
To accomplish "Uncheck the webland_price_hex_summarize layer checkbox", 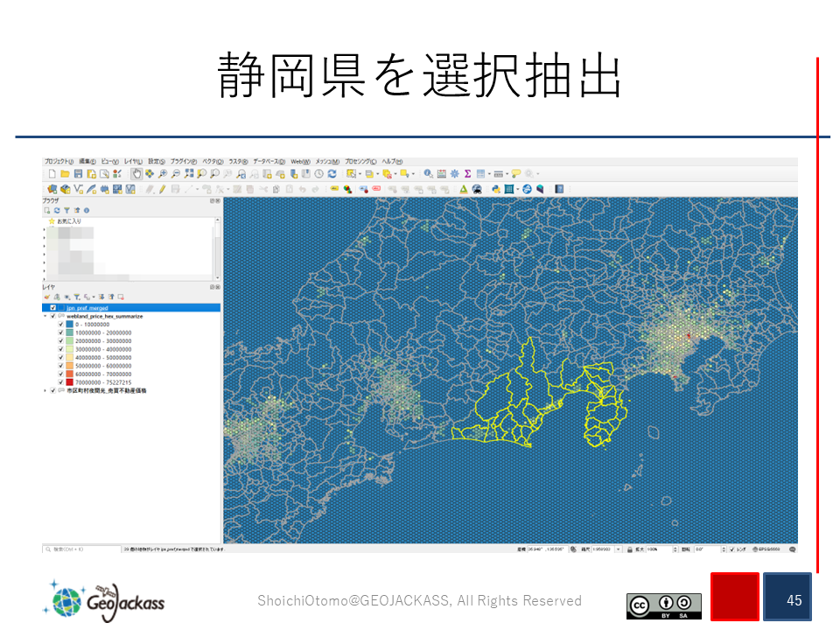I will [53, 316].
